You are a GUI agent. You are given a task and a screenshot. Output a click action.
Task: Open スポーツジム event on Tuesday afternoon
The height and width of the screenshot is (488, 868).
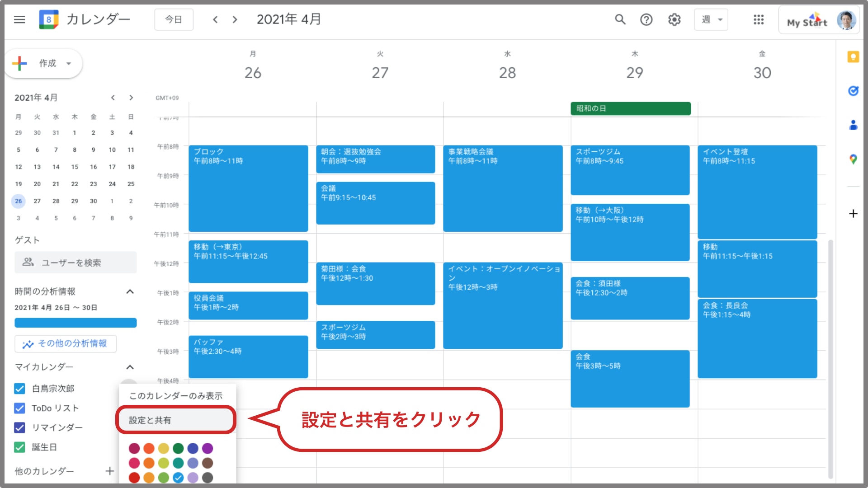click(x=376, y=335)
